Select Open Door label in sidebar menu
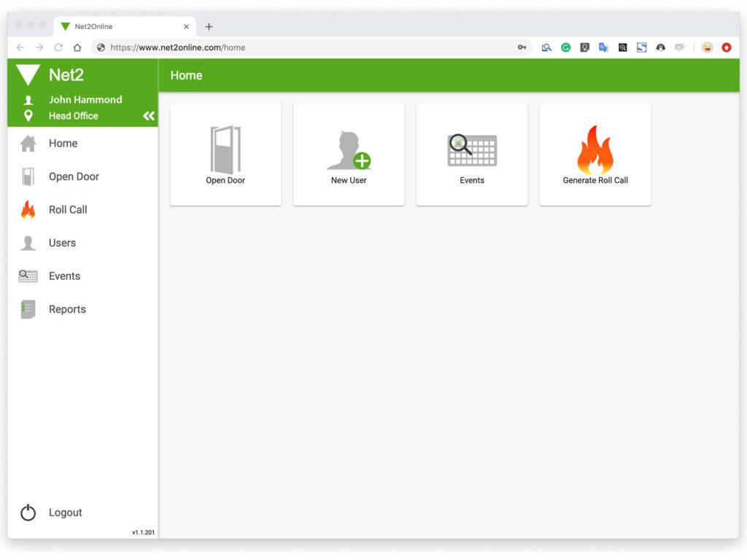This screenshot has height=560, width=747. click(x=74, y=176)
